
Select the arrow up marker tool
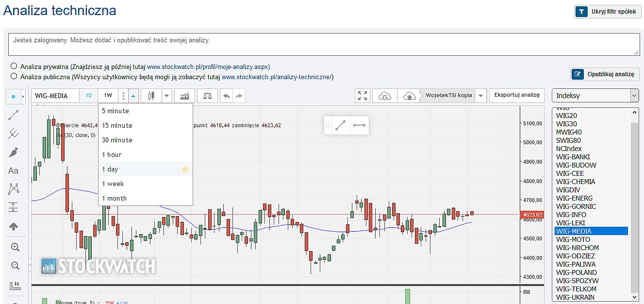pyautogui.click(x=14, y=226)
